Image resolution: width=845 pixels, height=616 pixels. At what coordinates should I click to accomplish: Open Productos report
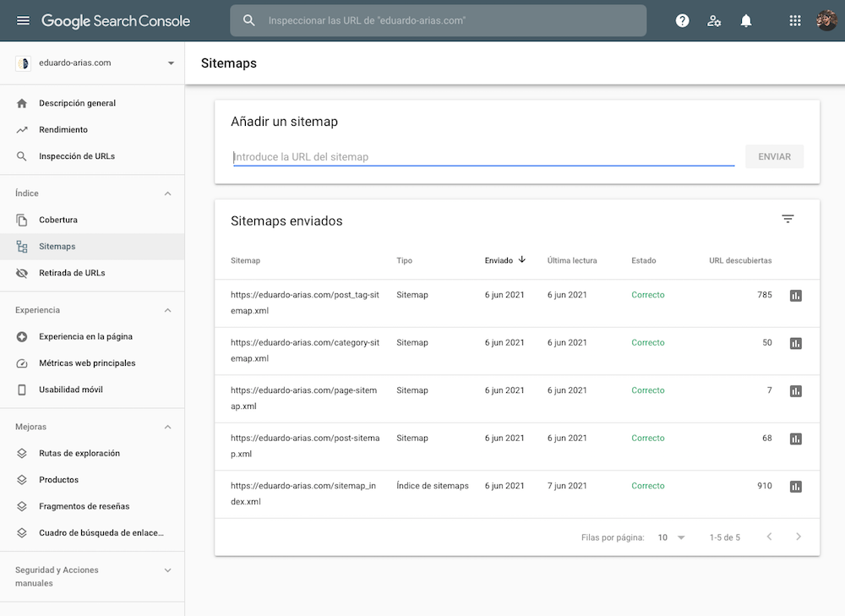click(x=92, y=480)
